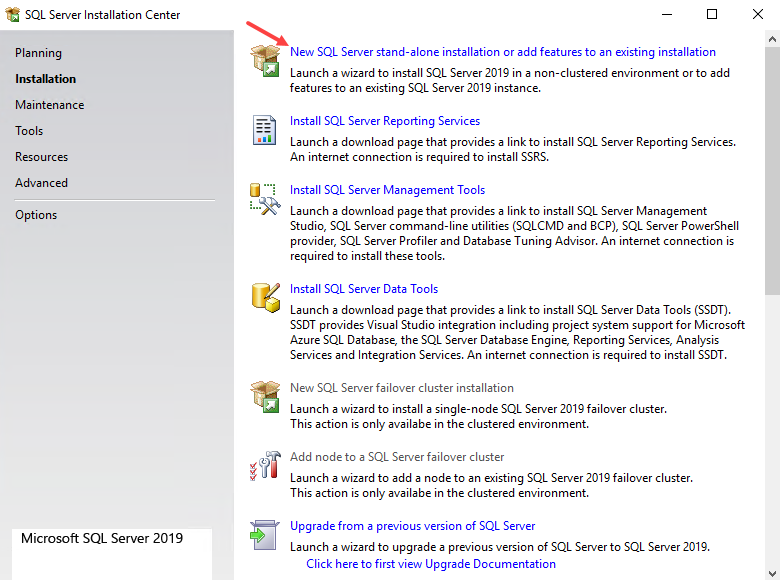The width and height of the screenshot is (780, 580).
Task: Click the Upgrade from previous version icon
Action: click(x=264, y=535)
